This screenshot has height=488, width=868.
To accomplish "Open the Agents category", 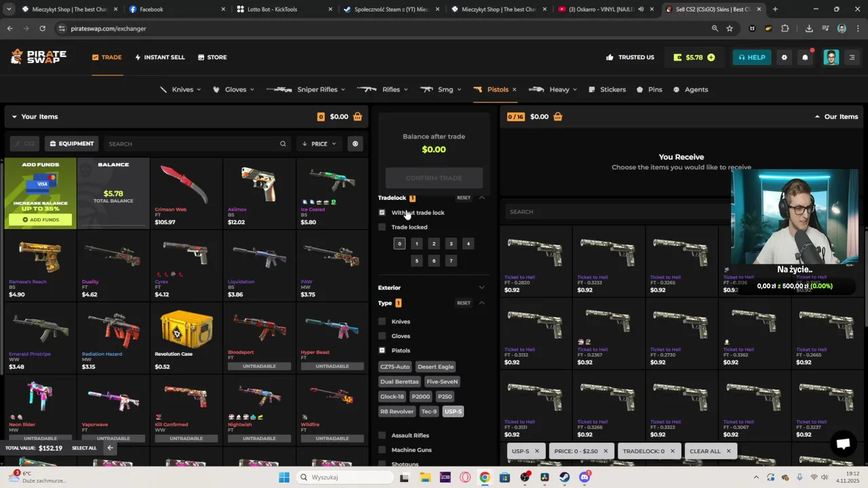I will point(690,89).
